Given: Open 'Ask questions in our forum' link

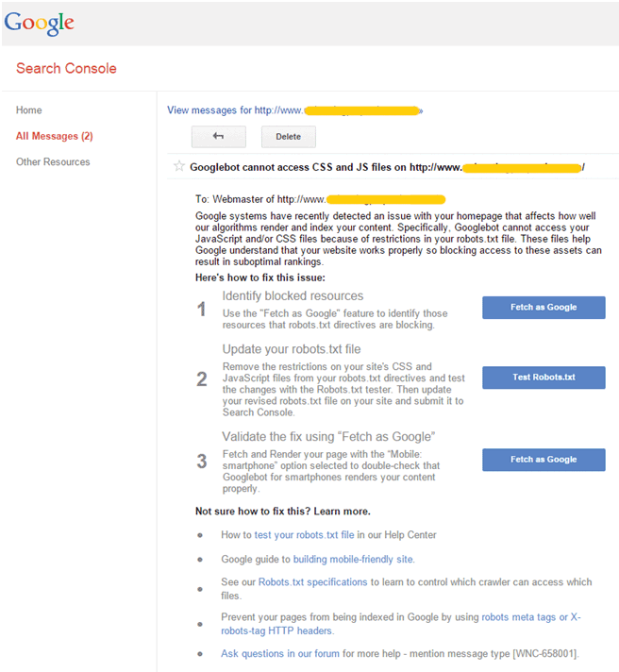Looking at the screenshot, I should (280, 653).
